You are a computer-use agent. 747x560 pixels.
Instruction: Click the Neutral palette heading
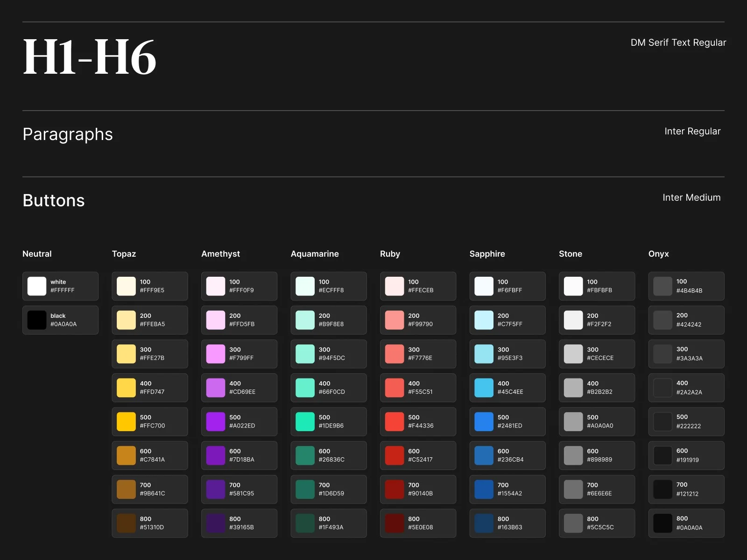tap(37, 254)
